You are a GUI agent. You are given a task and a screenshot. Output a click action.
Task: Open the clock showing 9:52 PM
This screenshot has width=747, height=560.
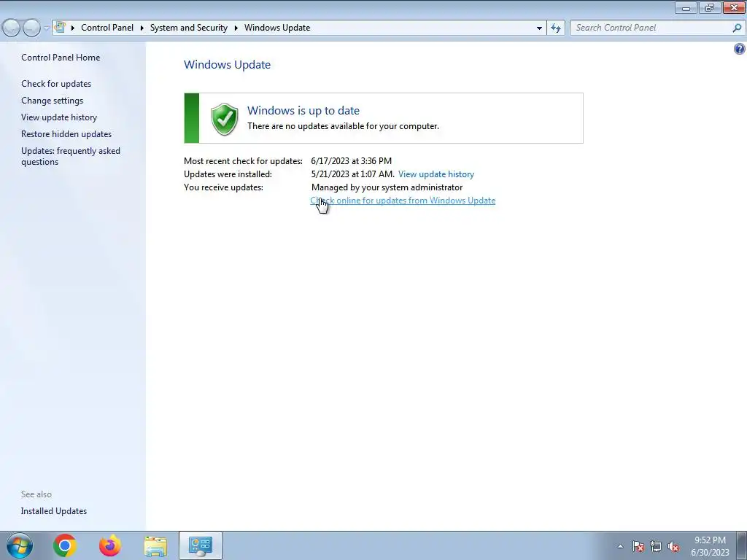[710, 546]
